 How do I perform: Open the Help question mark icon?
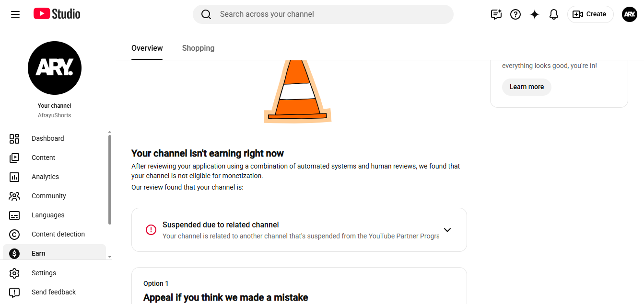pyautogui.click(x=515, y=14)
